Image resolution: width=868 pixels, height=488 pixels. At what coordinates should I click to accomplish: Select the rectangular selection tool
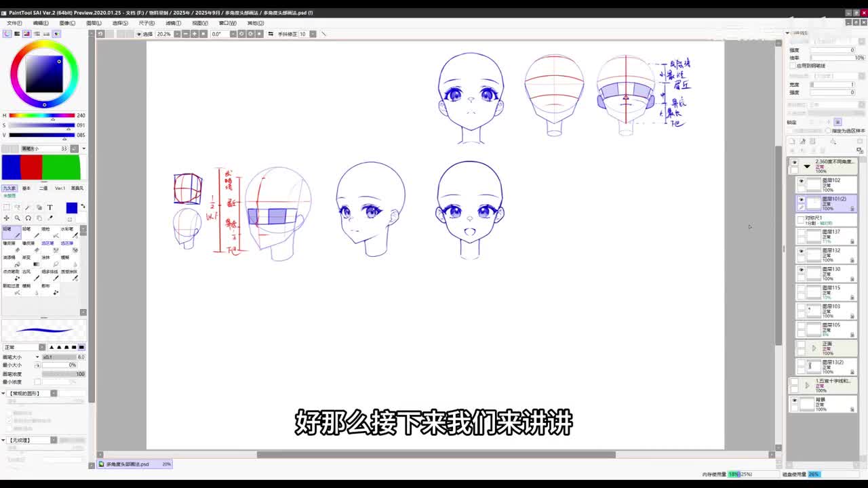6,207
